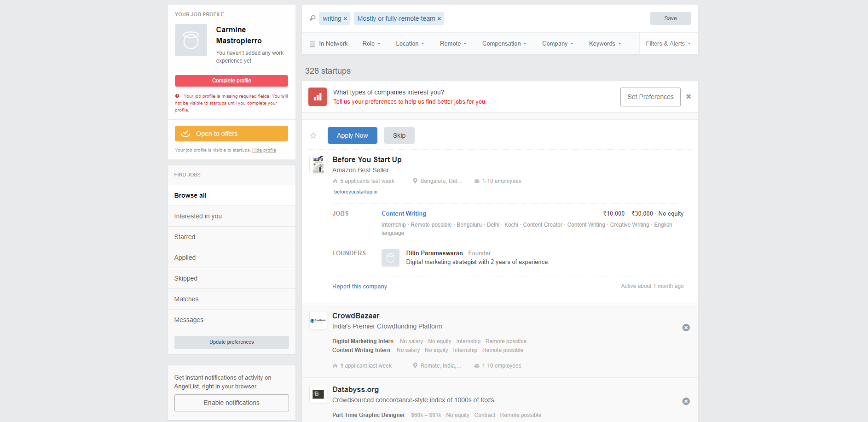Open the Content Writing job link

click(404, 213)
